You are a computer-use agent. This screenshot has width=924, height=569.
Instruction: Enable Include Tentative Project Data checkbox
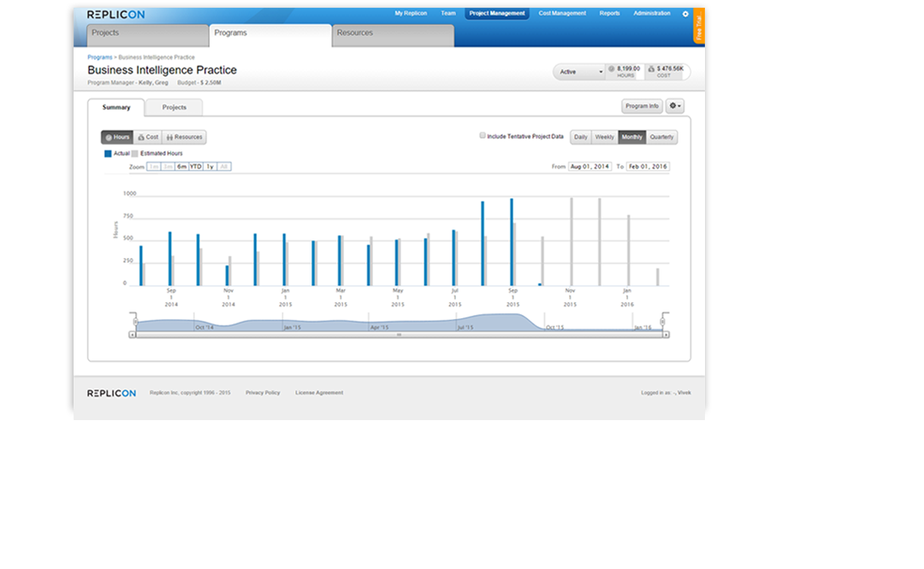pyautogui.click(x=483, y=135)
